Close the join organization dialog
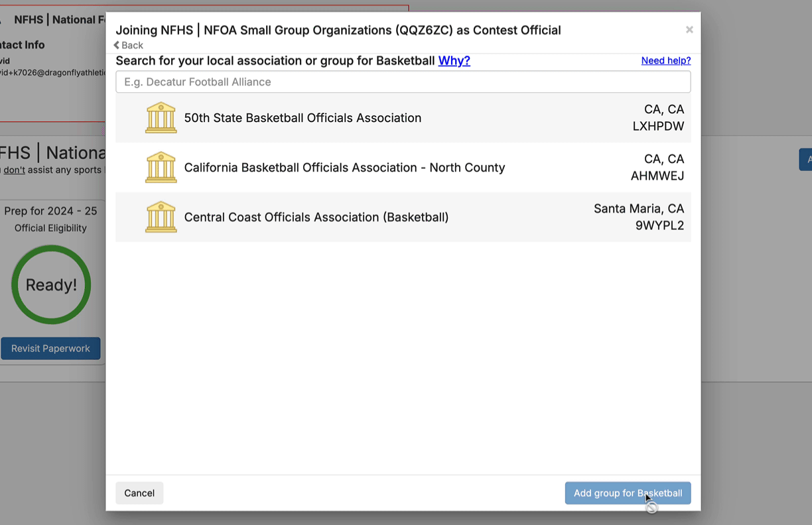 click(x=689, y=30)
